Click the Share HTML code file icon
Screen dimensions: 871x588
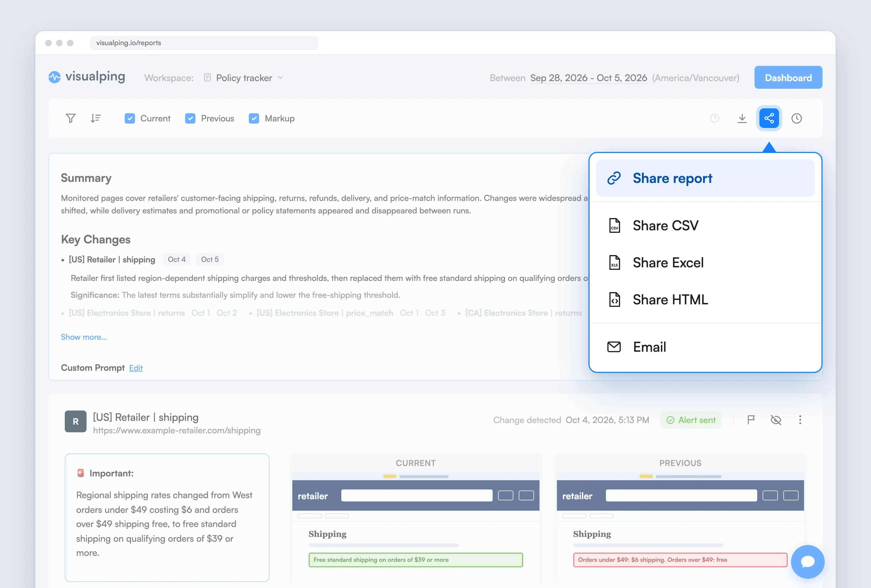tap(614, 300)
